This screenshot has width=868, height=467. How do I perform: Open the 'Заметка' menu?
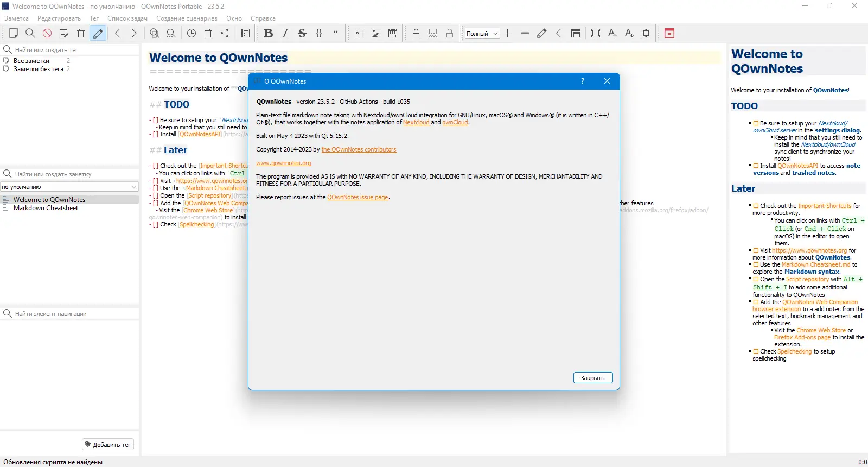pos(16,18)
